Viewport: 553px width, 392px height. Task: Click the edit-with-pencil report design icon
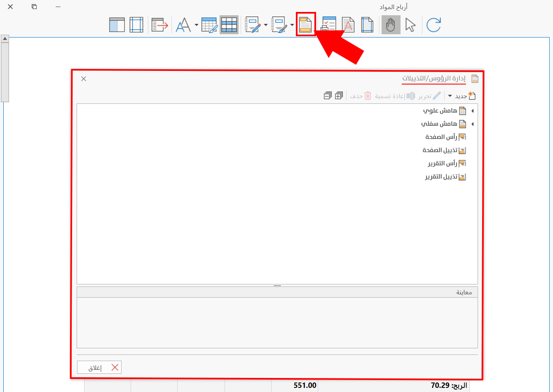point(253,25)
